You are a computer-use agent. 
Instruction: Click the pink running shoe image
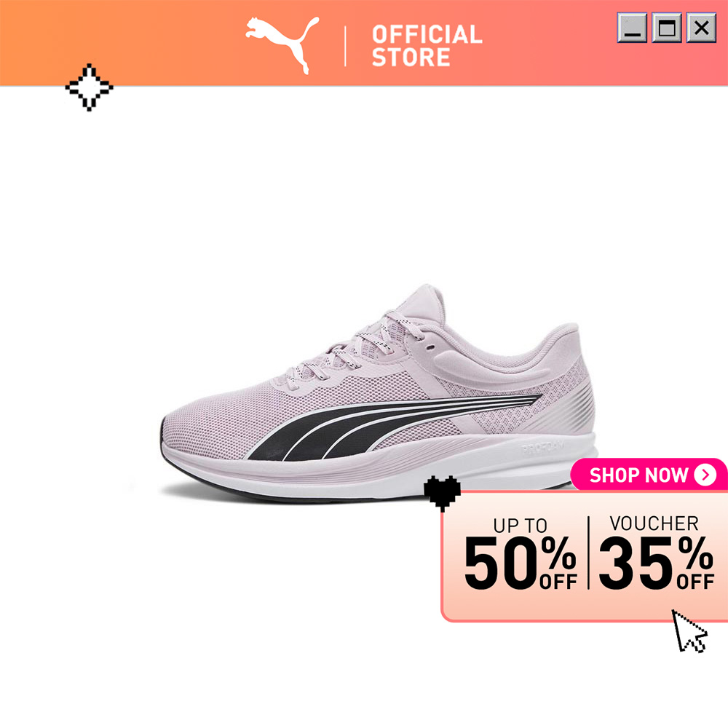[x=378, y=393]
